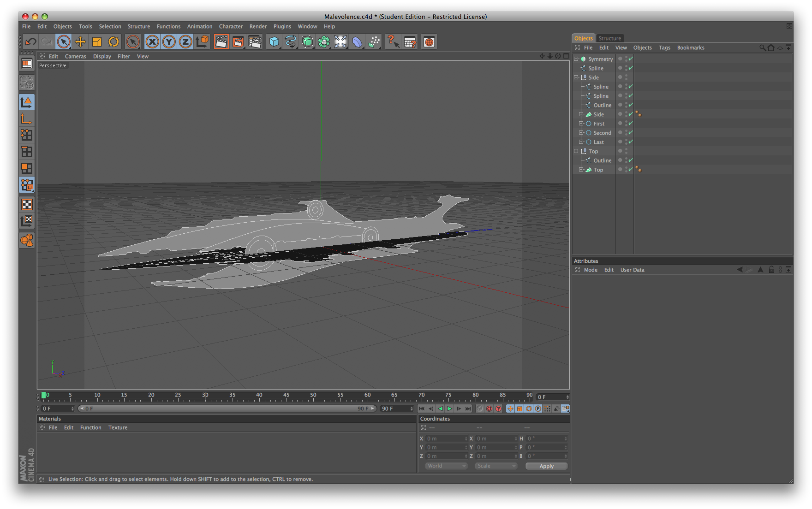Expand the Symmetry object tree
The width and height of the screenshot is (812, 509).
tap(576, 59)
